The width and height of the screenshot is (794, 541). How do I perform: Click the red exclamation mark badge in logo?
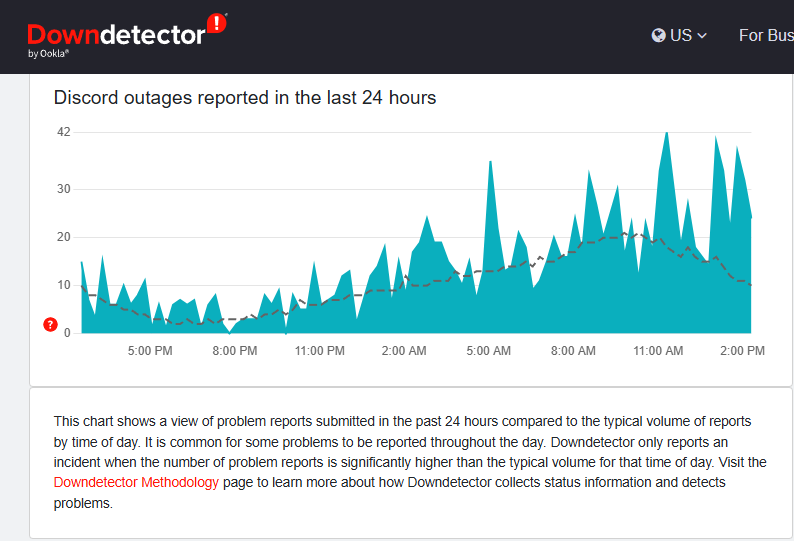click(217, 23)
